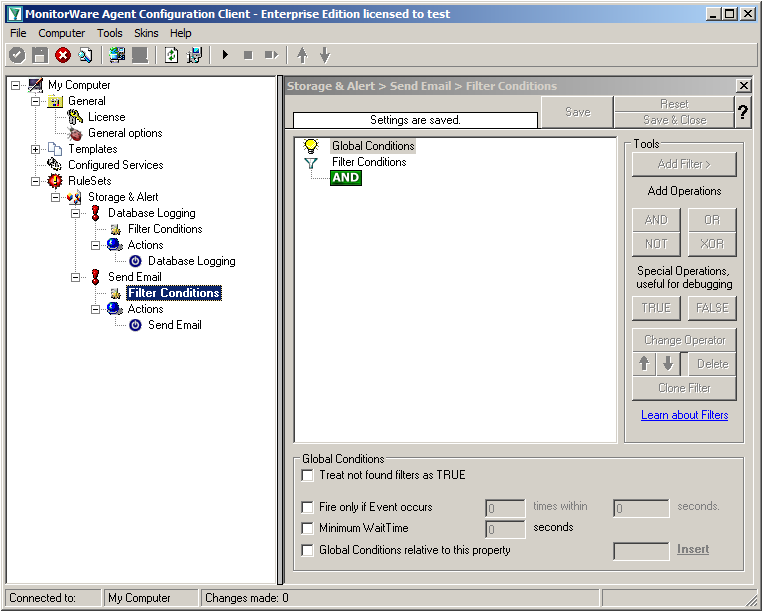Click the red X reset toolbar icon
763x612 pixels.
[63, 55]
